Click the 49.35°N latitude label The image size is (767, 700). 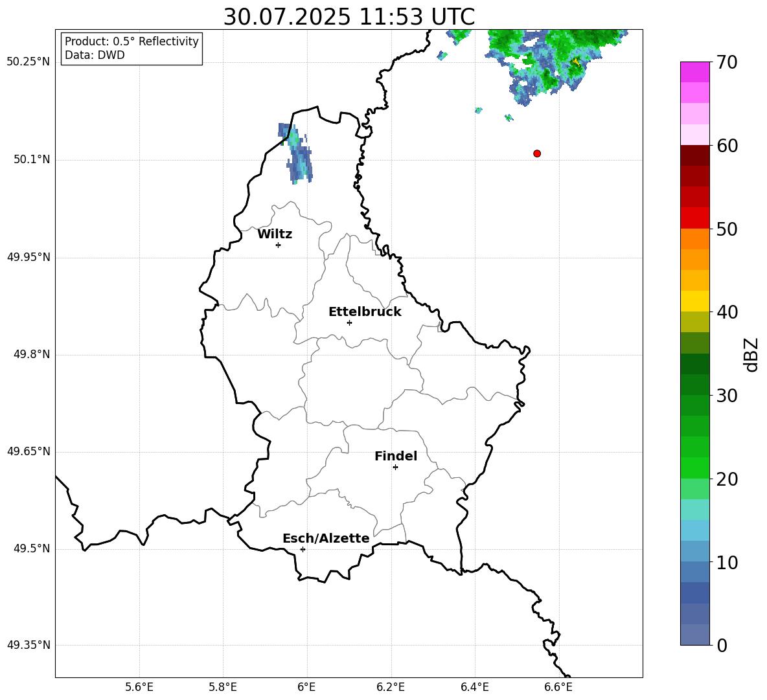coord(29,645)
